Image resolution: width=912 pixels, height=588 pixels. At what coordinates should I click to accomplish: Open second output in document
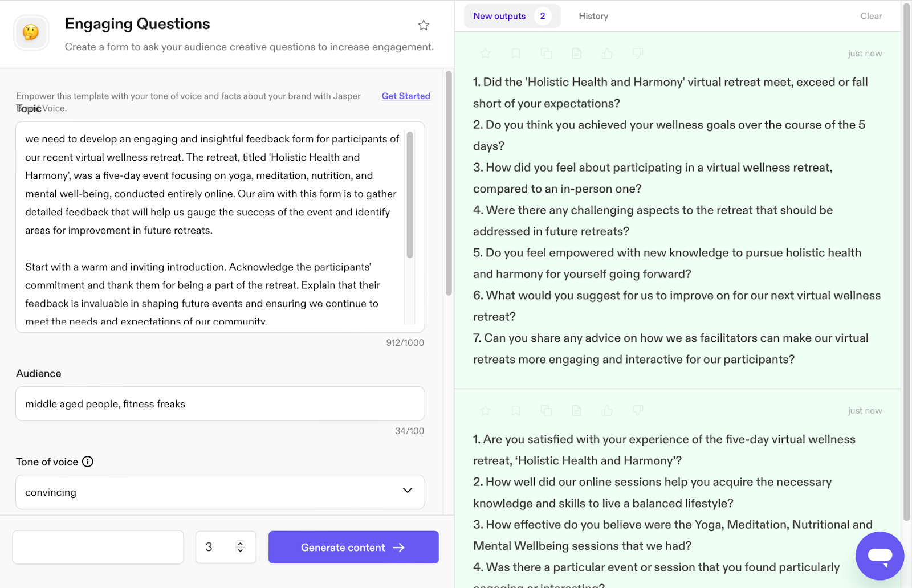[x=577, y=410]
